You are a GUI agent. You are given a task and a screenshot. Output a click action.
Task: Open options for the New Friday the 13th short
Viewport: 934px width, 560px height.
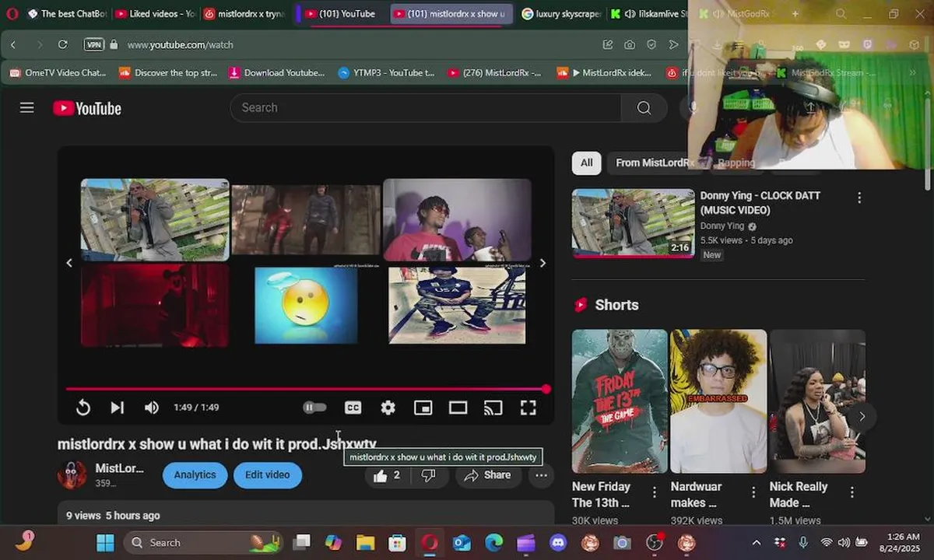tap(654, 492)
